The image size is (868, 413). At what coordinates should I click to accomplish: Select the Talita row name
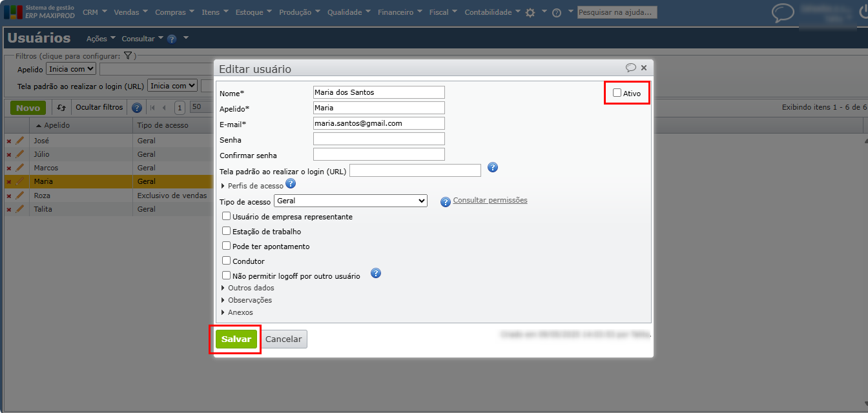point(43,209)
